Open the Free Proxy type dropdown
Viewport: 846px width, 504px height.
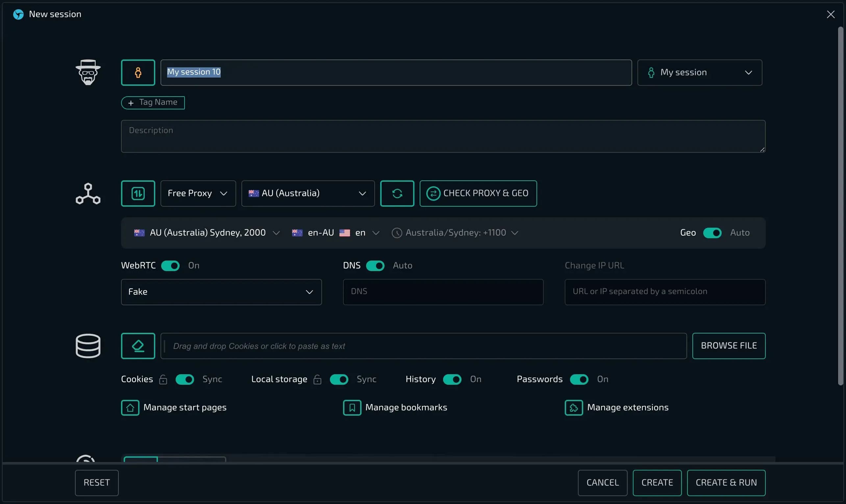pos(198,194)
